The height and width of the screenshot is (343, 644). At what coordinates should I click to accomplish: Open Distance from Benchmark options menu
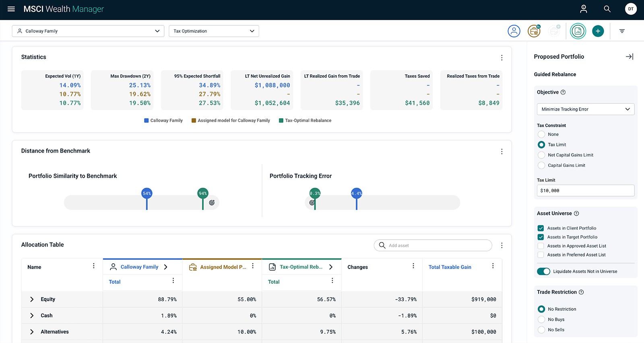click(x=502, y=152)
